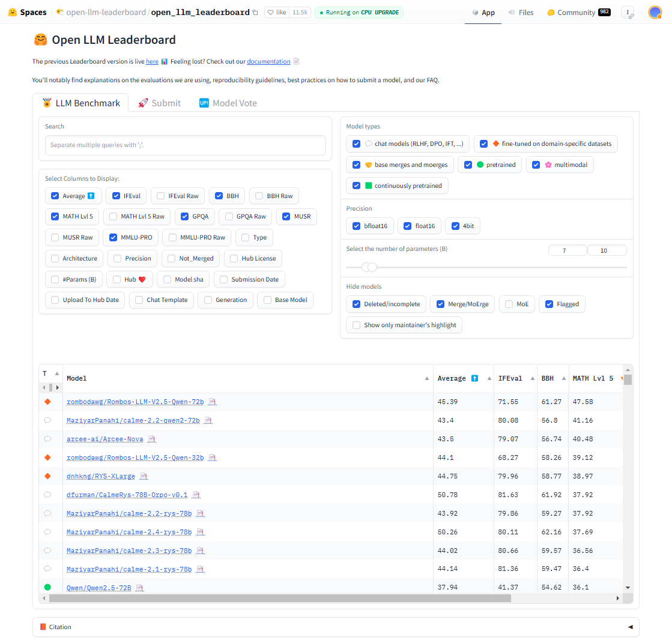Expand the Citation section
672x643 pixels.
point(630,627)
